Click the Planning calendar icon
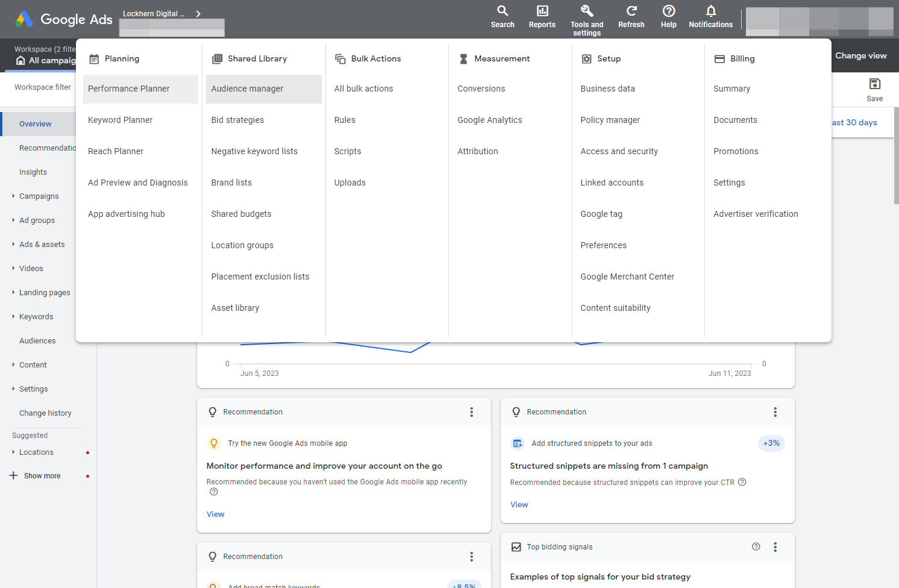Image resolution: width=899 pixels, height=588 pixels. coord(94,59)
